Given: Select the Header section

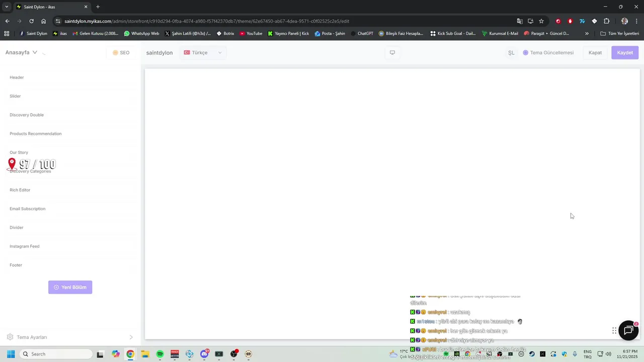Looking at the screenshot, I should 70,77.
